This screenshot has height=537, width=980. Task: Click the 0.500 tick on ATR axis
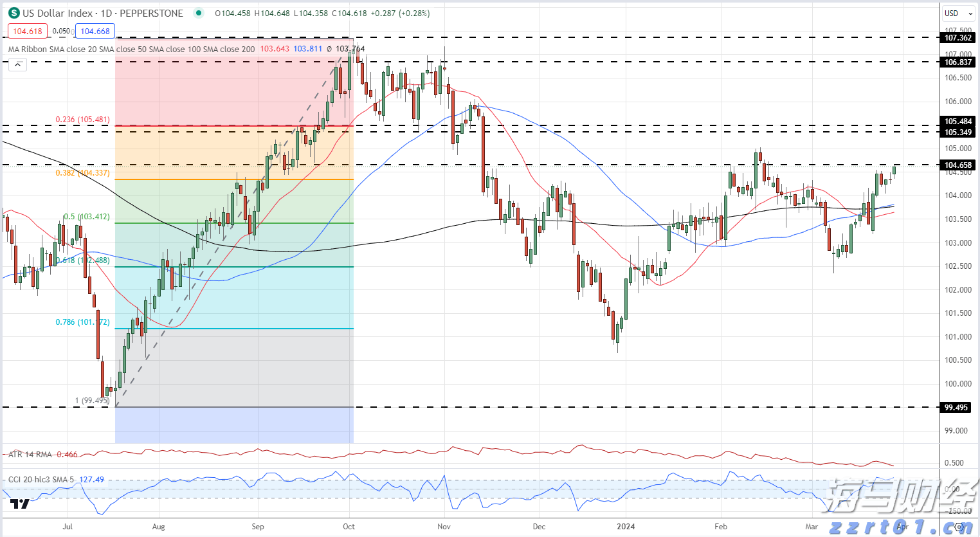[954, 463]
